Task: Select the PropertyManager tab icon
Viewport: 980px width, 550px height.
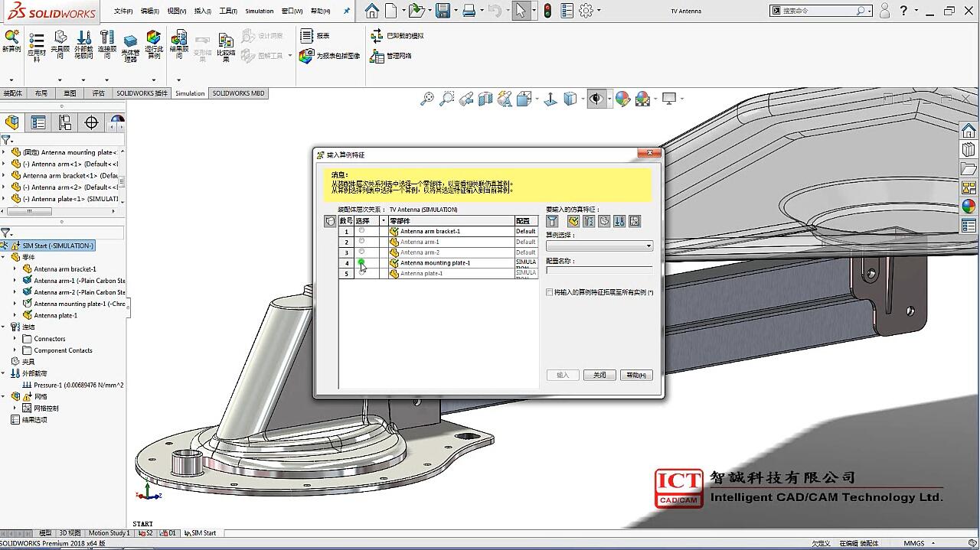Action: [38, 122]
